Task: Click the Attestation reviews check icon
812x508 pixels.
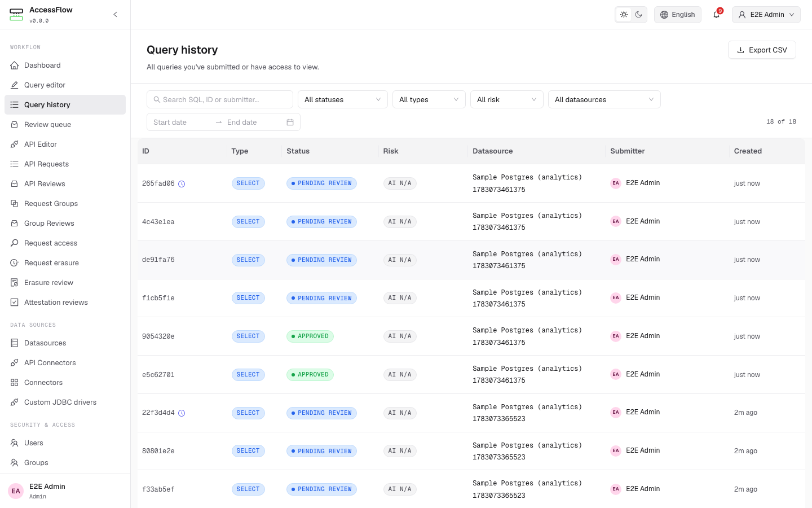Action: pyautogui.click(x=15, y=303)
